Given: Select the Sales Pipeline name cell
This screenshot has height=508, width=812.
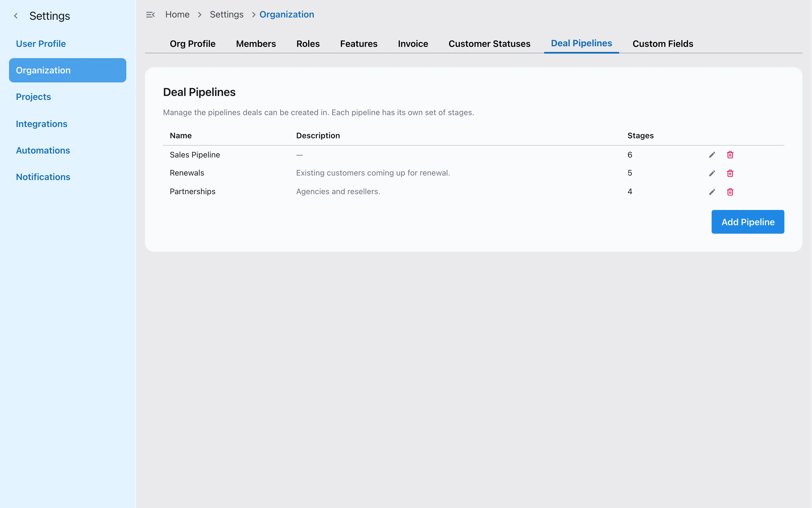Looking at the screenshot, I should click(x=195, y=155).
